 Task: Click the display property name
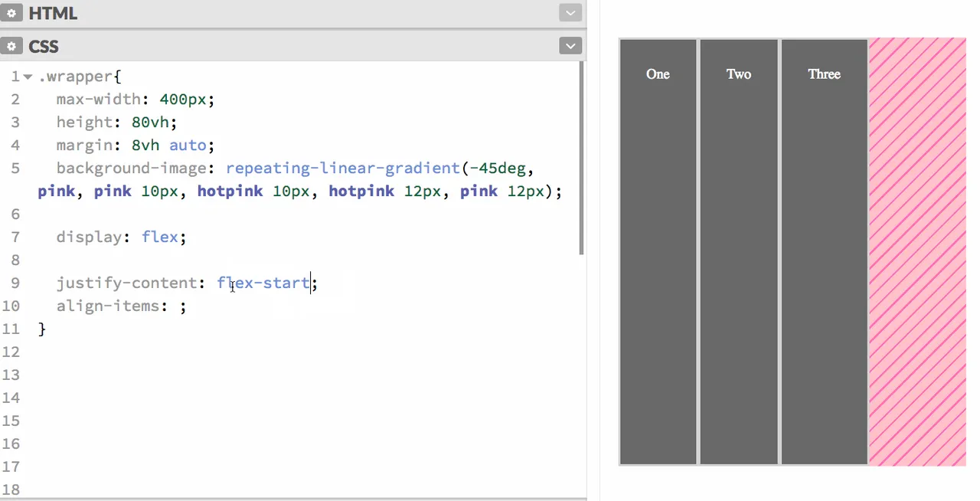(90, 237)
